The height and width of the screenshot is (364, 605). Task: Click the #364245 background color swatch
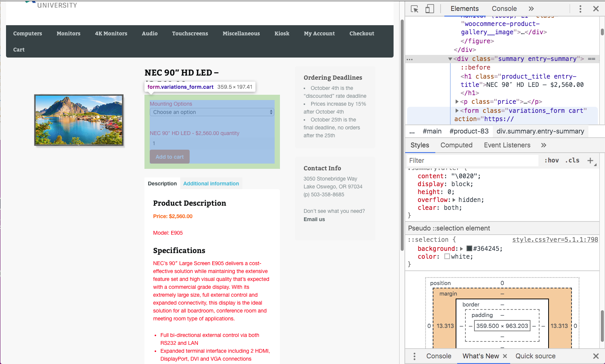pos(469,249)
